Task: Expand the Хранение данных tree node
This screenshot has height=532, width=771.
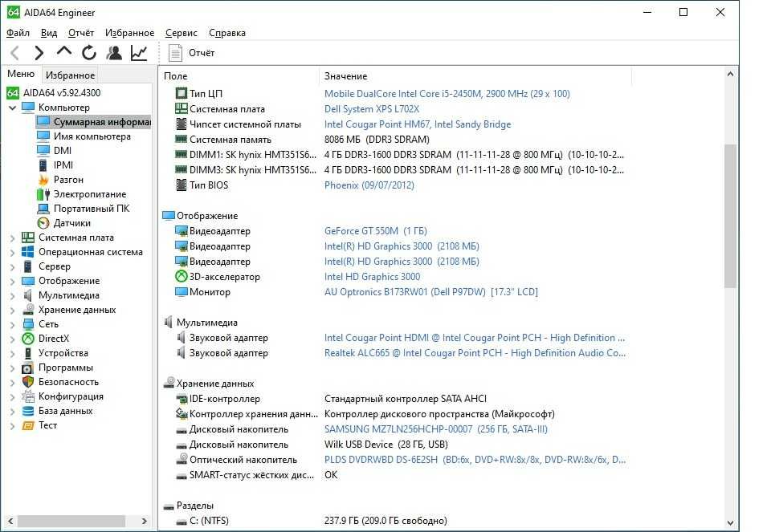Action: pos(13,311)
